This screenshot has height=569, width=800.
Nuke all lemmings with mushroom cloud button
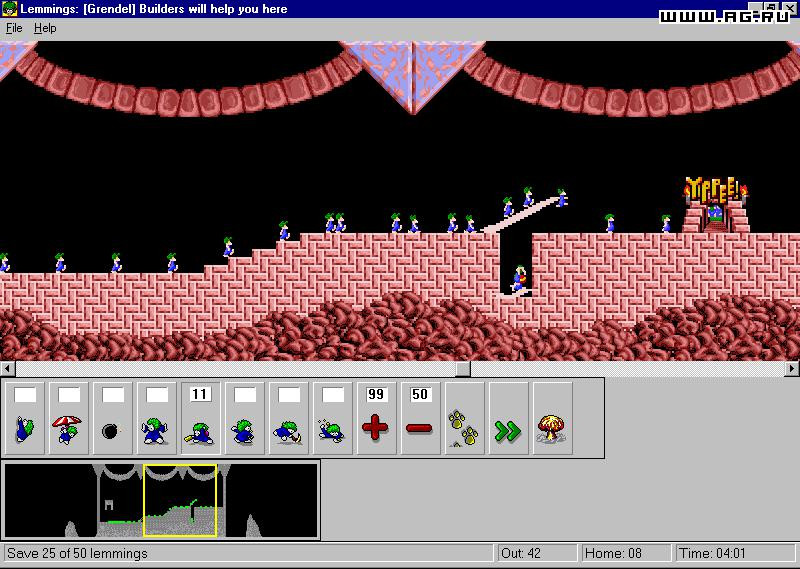tap(552, 419)
